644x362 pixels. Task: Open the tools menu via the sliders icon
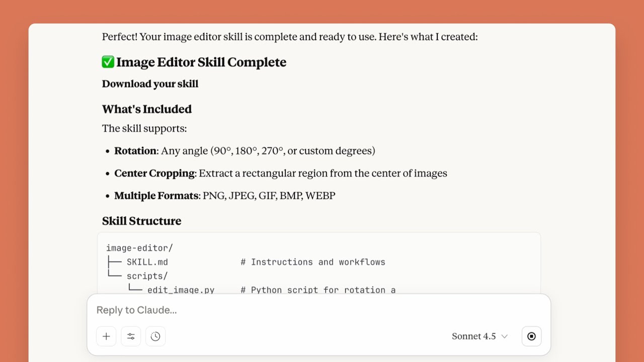point(131,336)
